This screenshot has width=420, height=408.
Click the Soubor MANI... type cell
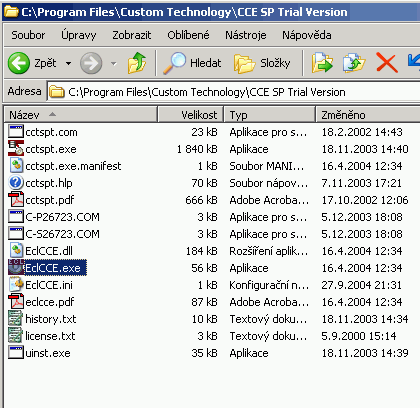click(x=267, y=166)
